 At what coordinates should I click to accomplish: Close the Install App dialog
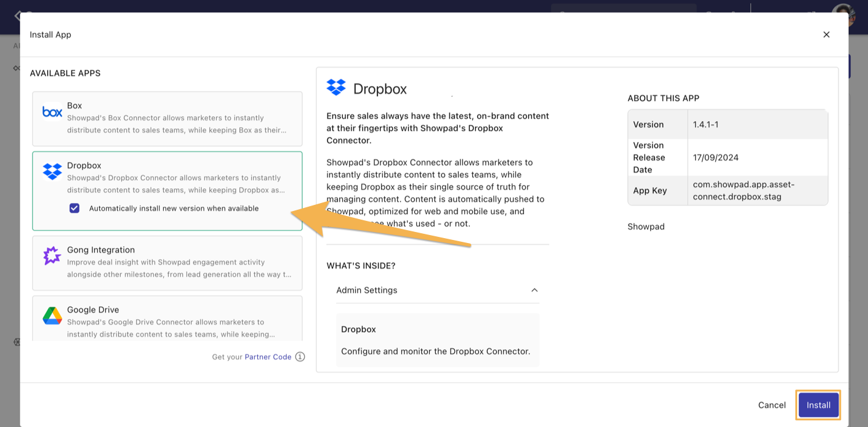826,34
